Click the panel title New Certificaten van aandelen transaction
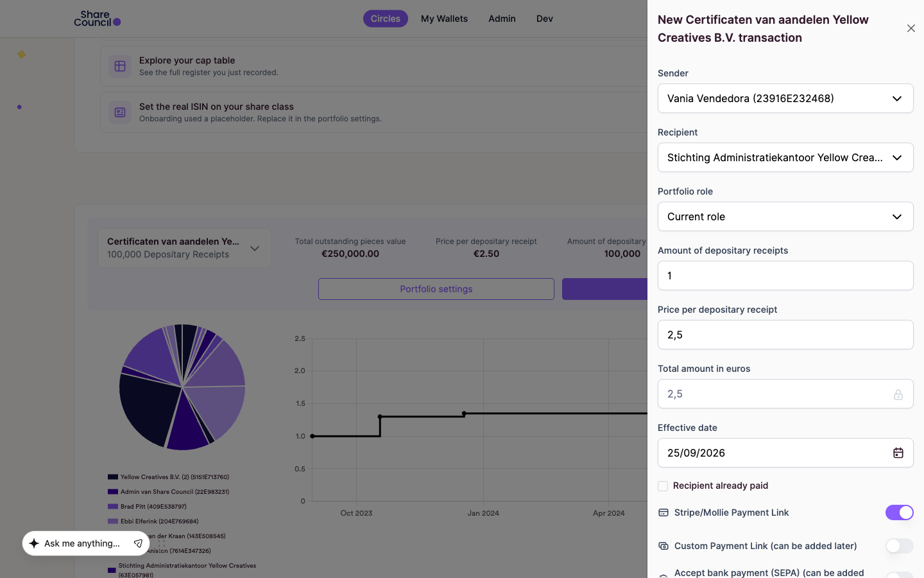924x578 pixels. click(764, 28)
